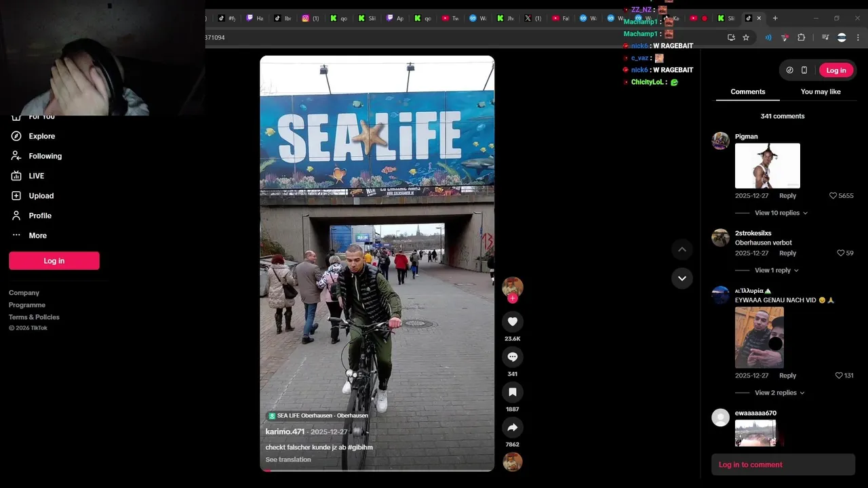Like the EYWAAA comment with the 131 heart
This screenshot has width=868, height=488.
839,375
